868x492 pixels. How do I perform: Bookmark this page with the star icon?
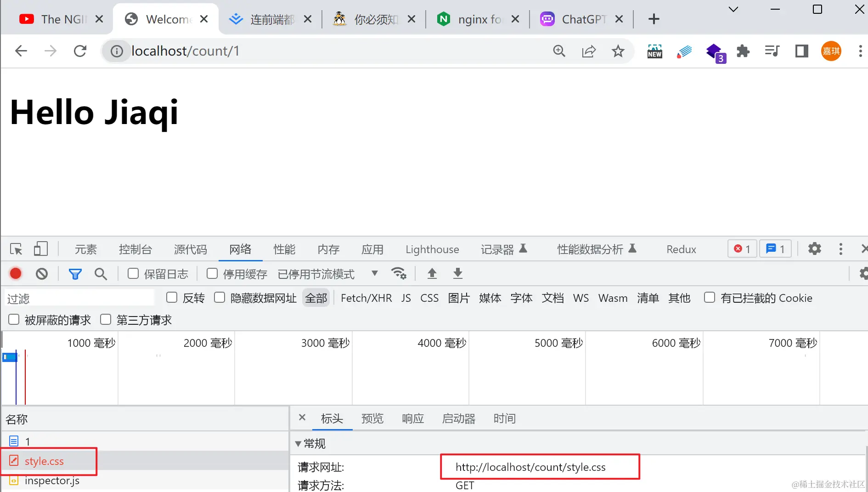pyautogui.click(x=618, y=51)
